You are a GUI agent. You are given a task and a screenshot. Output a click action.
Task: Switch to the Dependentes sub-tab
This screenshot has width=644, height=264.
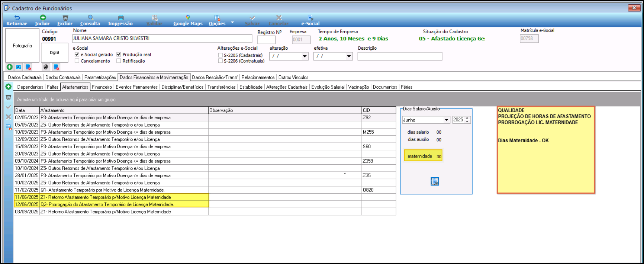[30, 87]
